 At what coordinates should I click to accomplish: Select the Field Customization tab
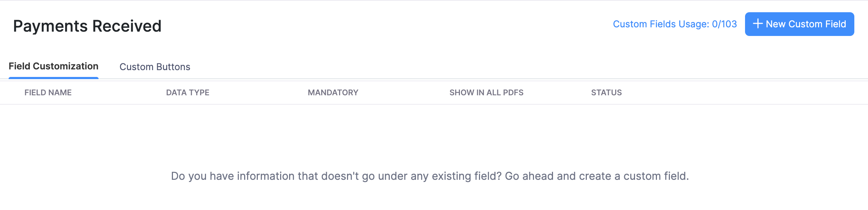pyautogui.click(x=53, y=66)
